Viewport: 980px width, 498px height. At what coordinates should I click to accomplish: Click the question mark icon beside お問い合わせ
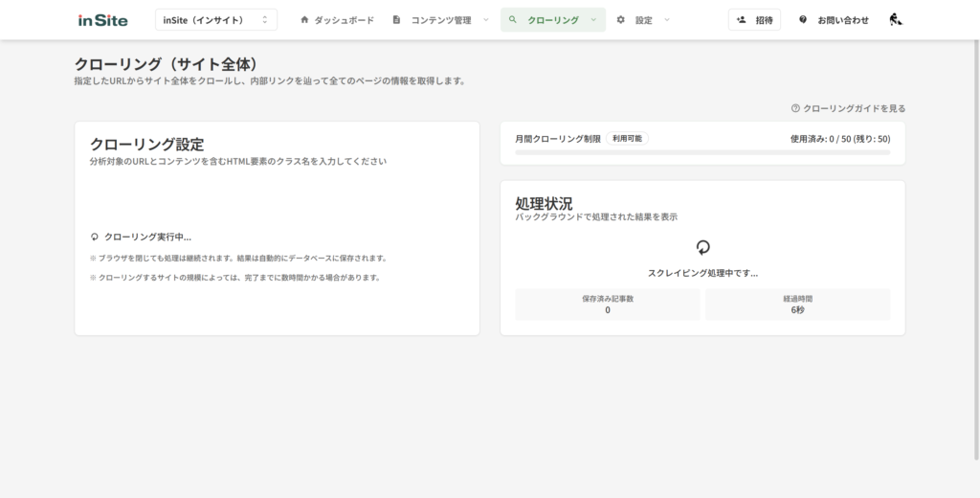[x=803, y=20]
